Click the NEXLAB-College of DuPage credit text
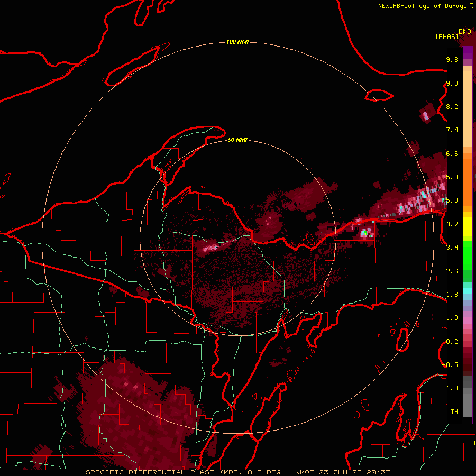The width and height of the screenshot is (476, 476). pyautogui.click(x=422, y=6)
